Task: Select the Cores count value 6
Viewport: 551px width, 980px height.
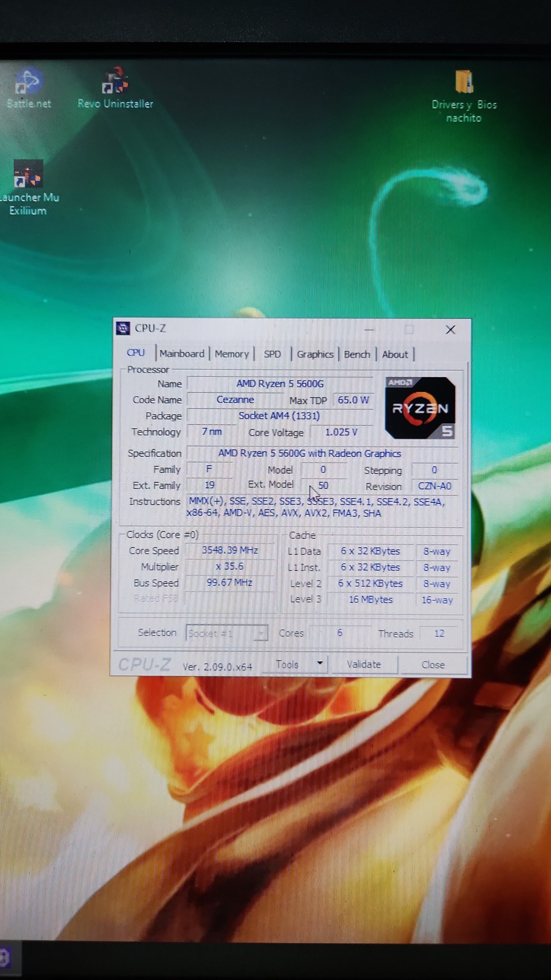Action: [340, 633]
